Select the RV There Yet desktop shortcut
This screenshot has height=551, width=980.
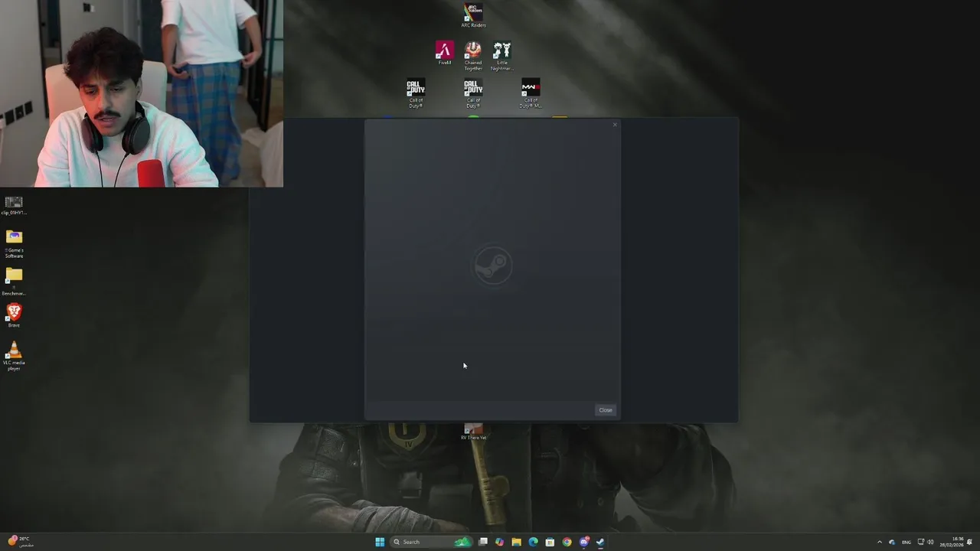pyautogui.click(x=473, y=432)
